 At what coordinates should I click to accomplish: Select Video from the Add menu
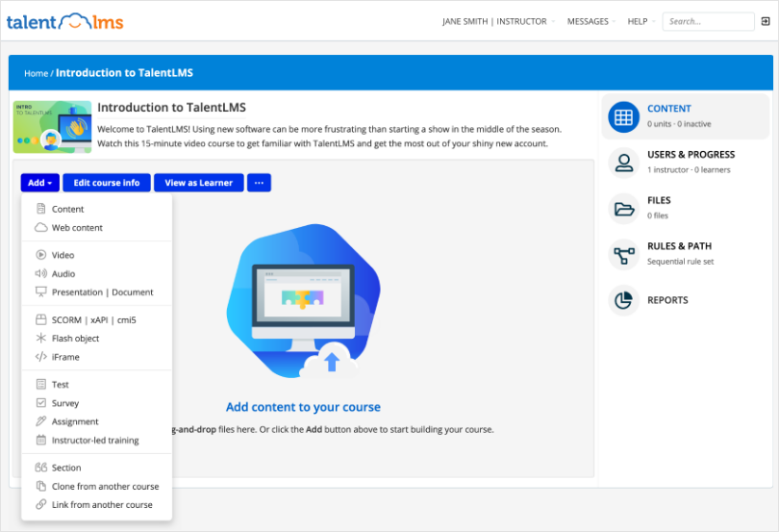pyautogui.click(x=97, y=255)
